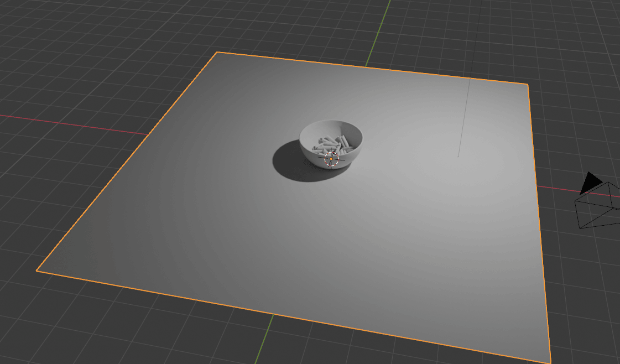
Task: Click the red X axis line left of plane
Action: [x=72, y=124]
